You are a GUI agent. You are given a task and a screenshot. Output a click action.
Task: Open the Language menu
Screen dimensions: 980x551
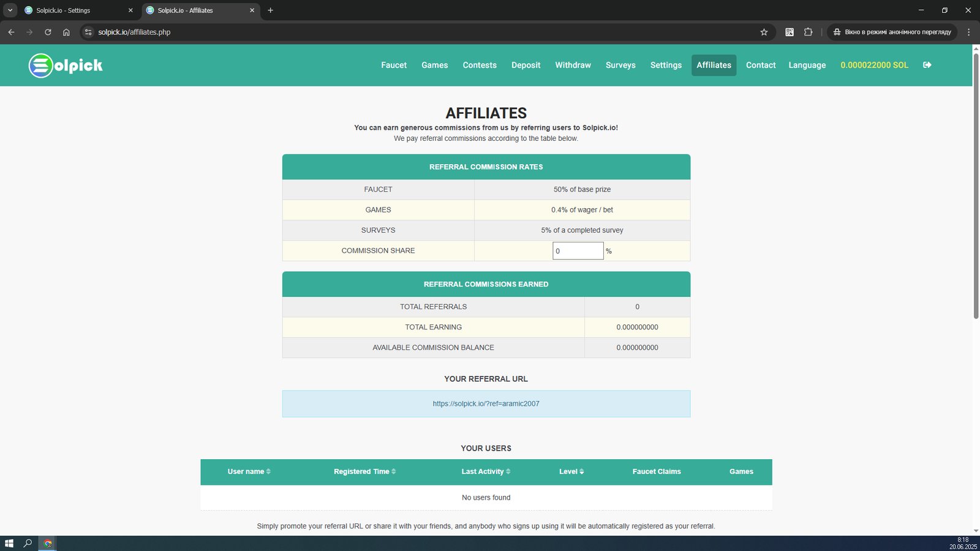[807, 65]
